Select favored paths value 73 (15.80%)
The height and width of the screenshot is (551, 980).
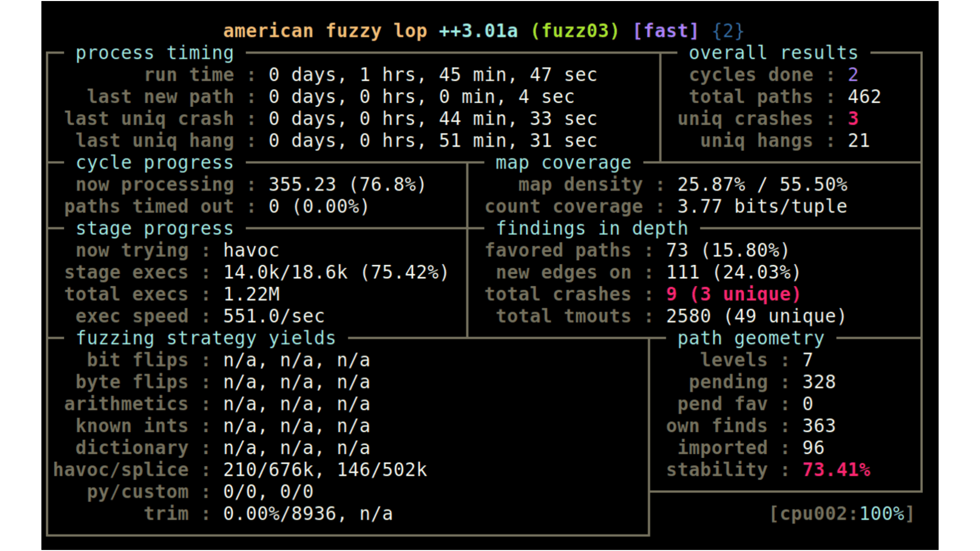[x=728, y=251]
